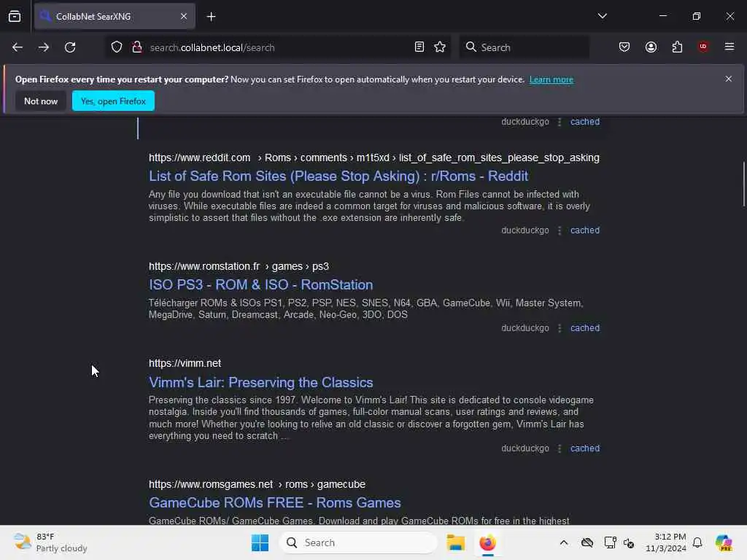
Task: Open the Firefox account icon
Action: [x=651, y=47]
